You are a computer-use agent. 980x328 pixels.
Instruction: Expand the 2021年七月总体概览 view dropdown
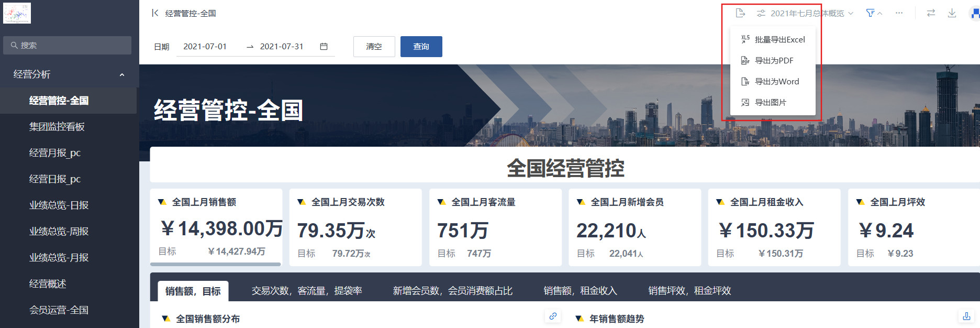click(x=806, y=13)
